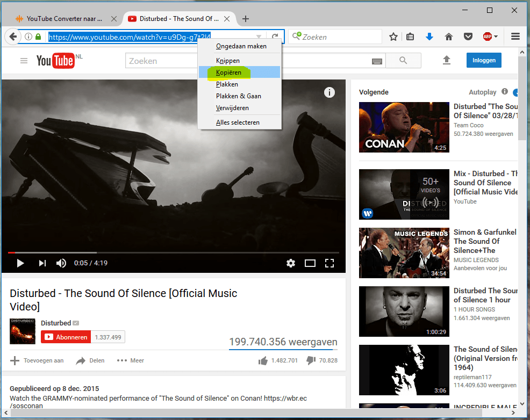Switch to theater mode
The width and height of the screenshot is (530, 420).
coord(310,263)
